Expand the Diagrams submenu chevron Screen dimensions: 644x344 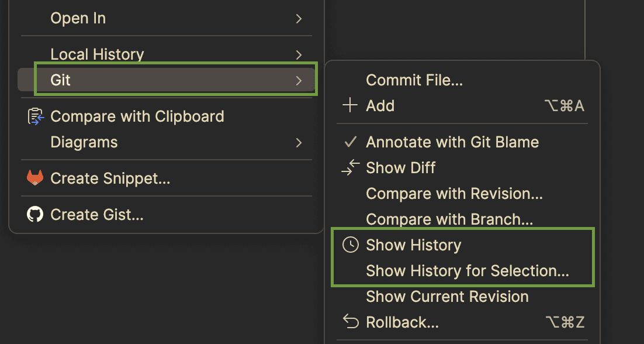click(299, 143)
